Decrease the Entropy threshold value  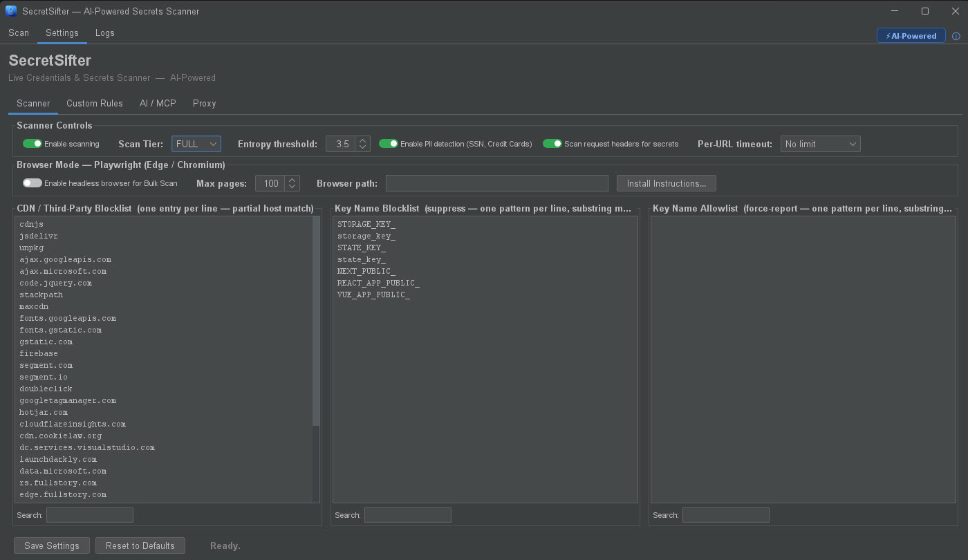(364, 148)
